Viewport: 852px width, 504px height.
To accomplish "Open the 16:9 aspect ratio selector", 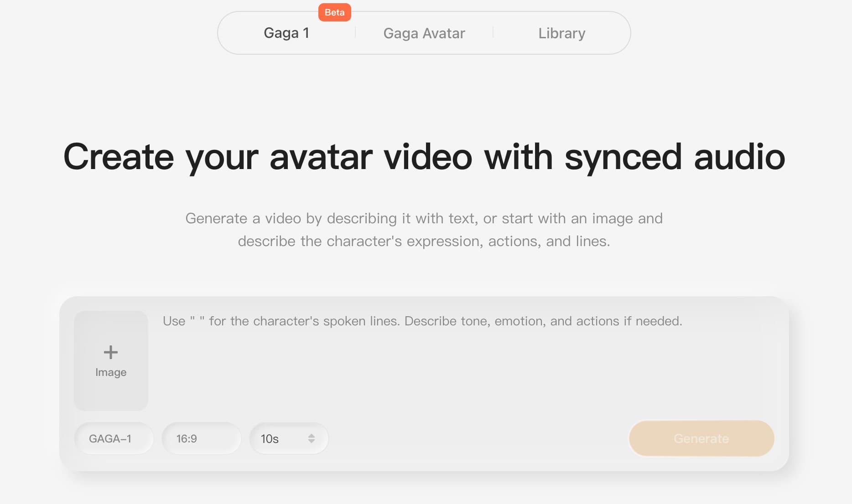I will pos(202,438).
